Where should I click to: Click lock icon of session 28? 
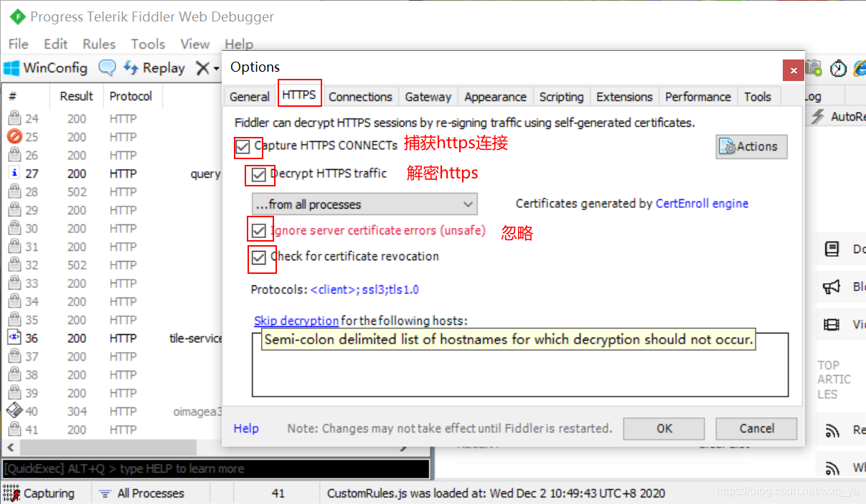point(14,192)
